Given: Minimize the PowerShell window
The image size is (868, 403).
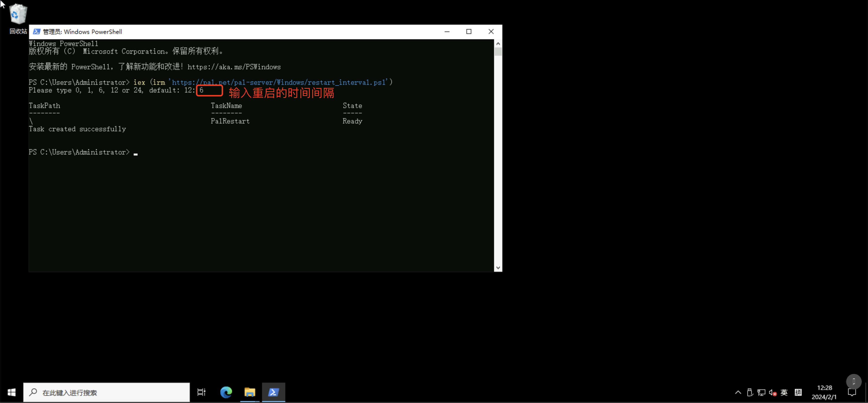Looking at the screenshot, I should coord(447,32).
